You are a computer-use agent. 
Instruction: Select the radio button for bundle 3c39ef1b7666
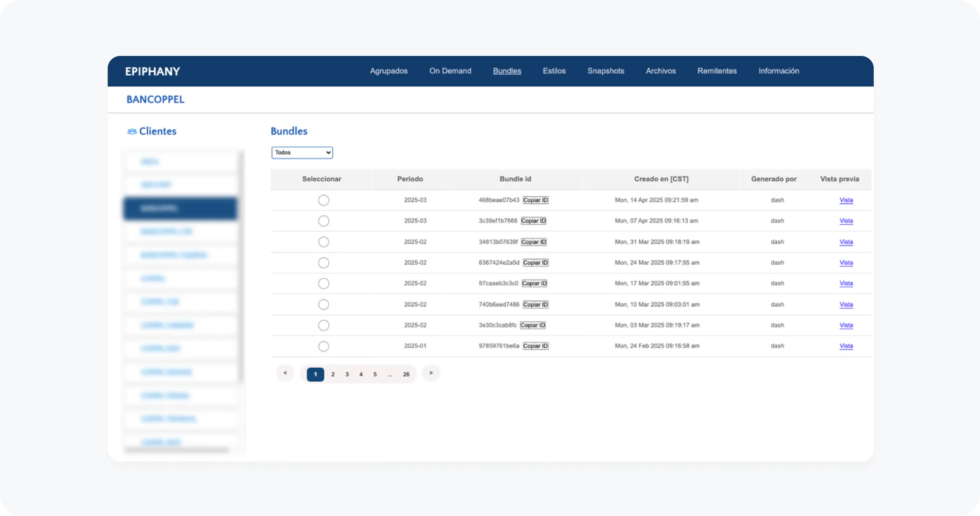pyautogui.click(x=323, y=221)
